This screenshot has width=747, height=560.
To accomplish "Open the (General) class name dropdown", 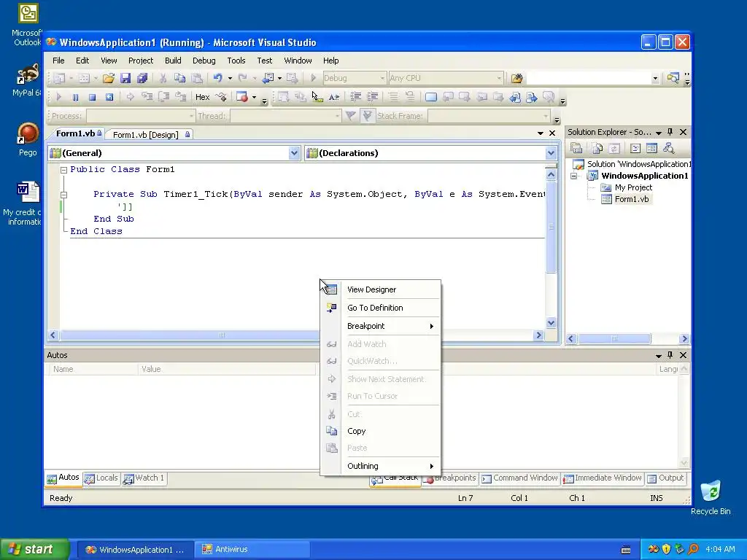I will [x=294, y=153].
